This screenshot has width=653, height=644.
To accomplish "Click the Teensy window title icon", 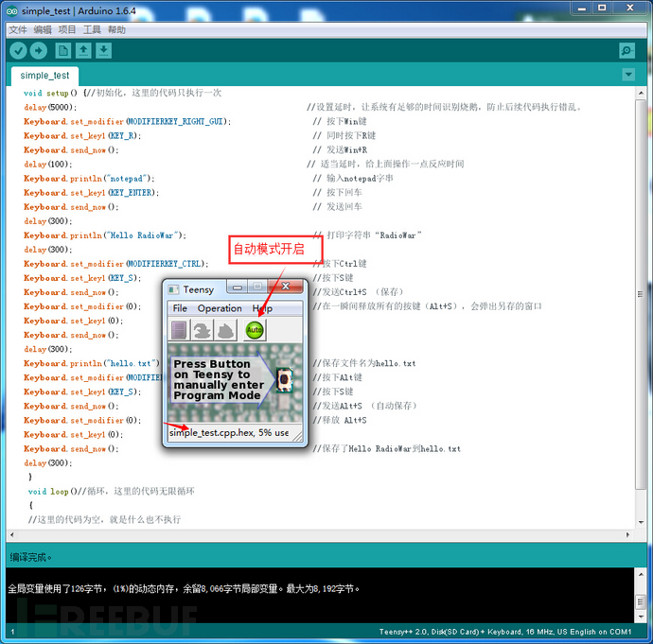I will click(173, 289).
